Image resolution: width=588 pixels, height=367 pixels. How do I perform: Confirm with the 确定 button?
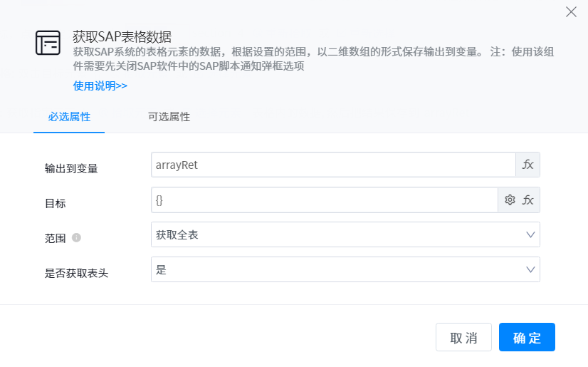click(527, 338)
